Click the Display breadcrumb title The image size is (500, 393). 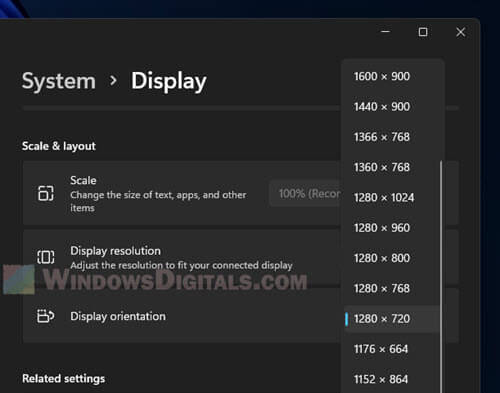[169, 81]
